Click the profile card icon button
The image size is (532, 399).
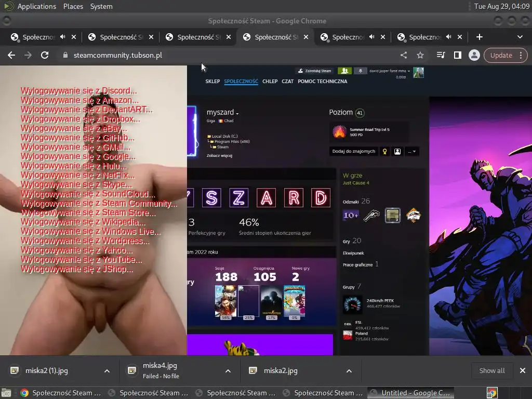point(397,152)
